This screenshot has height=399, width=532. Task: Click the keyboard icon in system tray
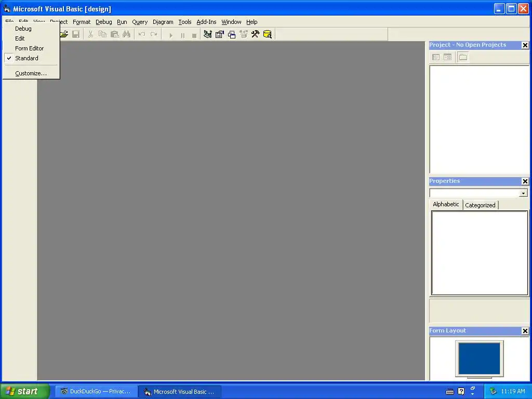click(x=450, y=392)
